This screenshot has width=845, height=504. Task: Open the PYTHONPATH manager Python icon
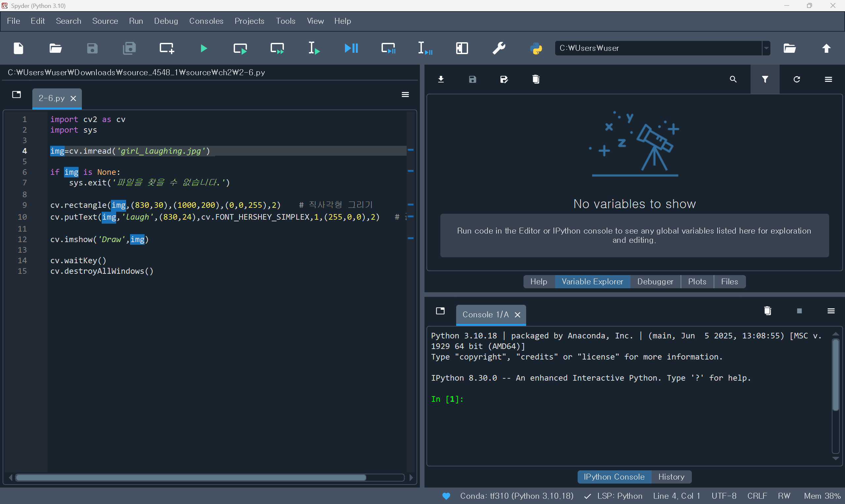536,48
